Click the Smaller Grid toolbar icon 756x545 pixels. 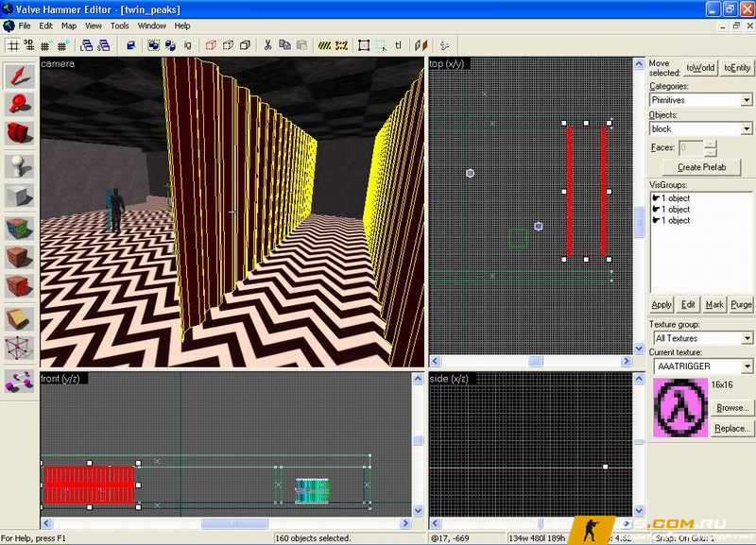tap(45, 45)
